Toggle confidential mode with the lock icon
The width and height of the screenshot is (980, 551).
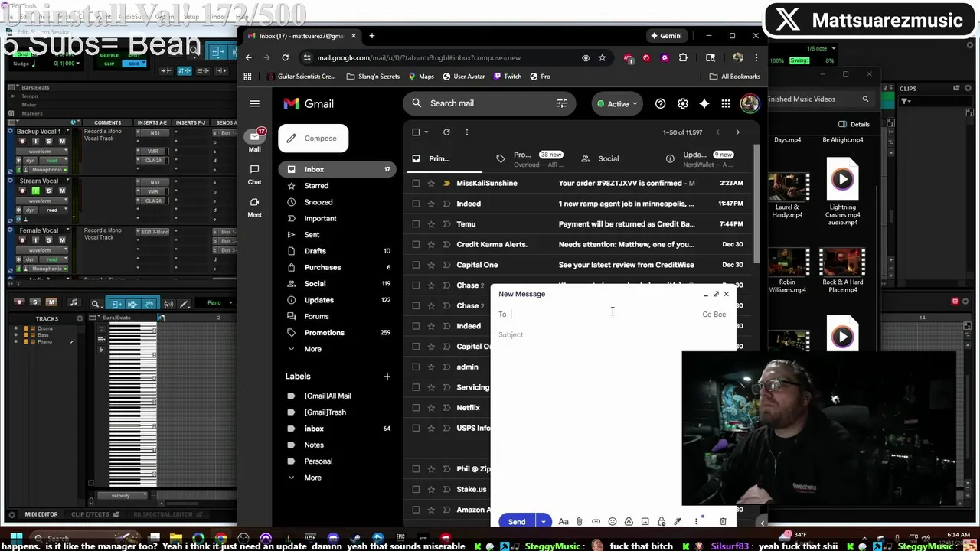661,522
